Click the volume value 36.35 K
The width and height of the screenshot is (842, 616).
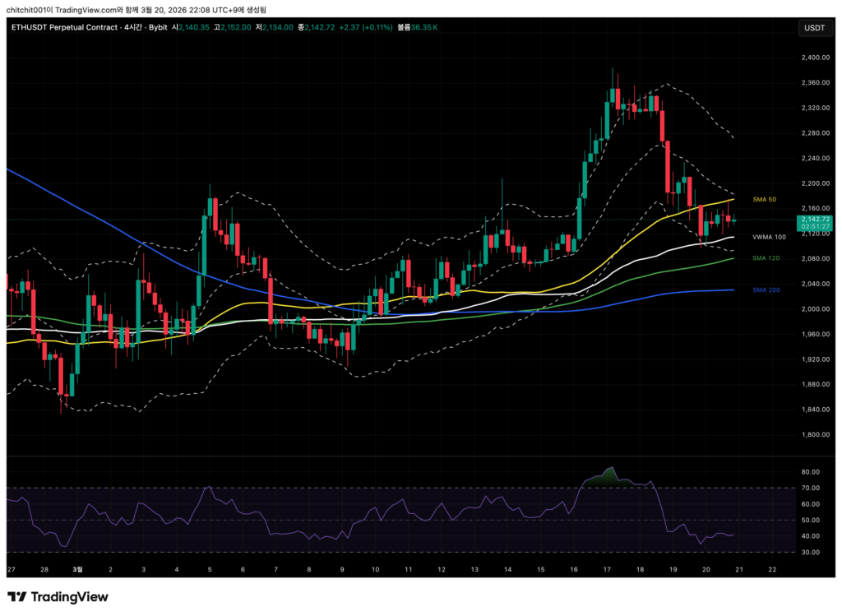(423, 27)
